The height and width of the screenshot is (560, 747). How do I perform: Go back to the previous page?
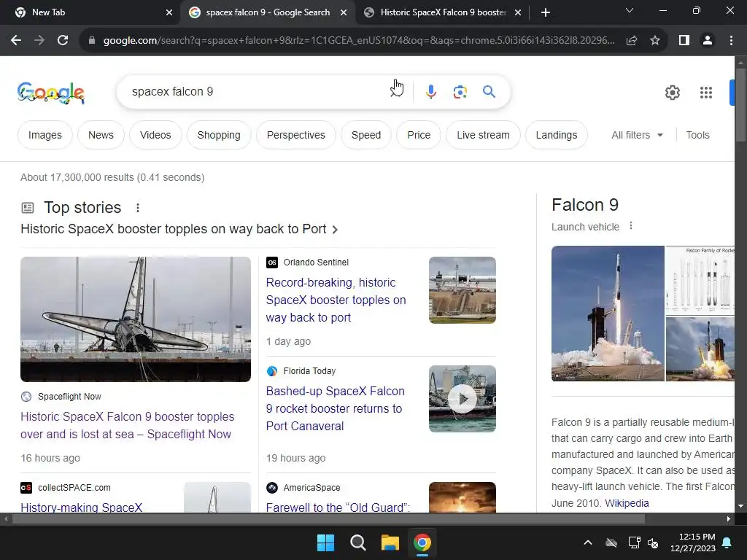tap(16, 41)
